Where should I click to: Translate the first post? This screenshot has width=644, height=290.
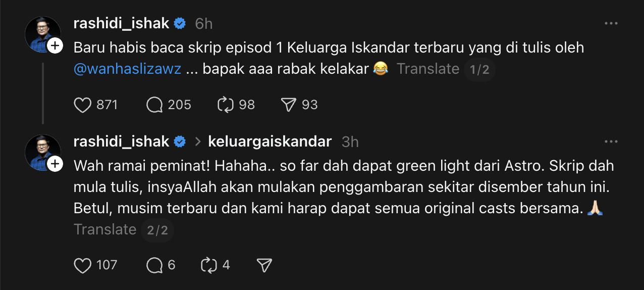pos(427,69)
